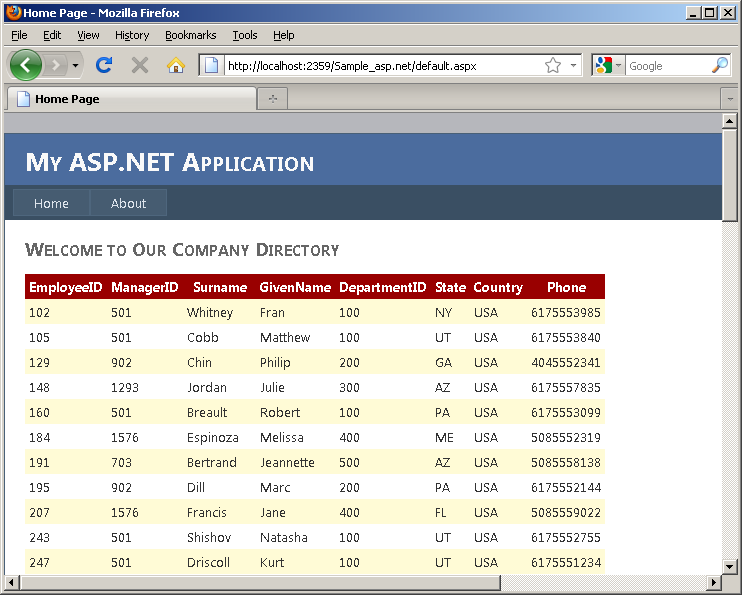Select the surname cell Whitney
742x595 pixels.
click(210, 312)
